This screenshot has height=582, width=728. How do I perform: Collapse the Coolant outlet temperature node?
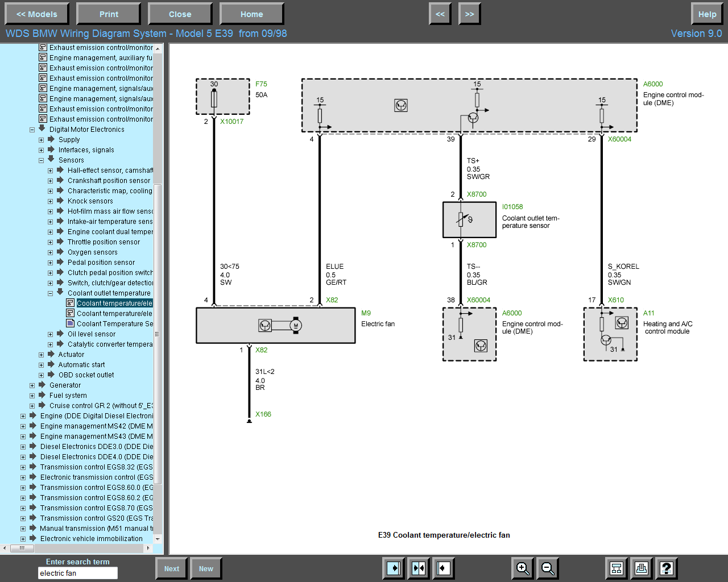click(x=50, y=293)
